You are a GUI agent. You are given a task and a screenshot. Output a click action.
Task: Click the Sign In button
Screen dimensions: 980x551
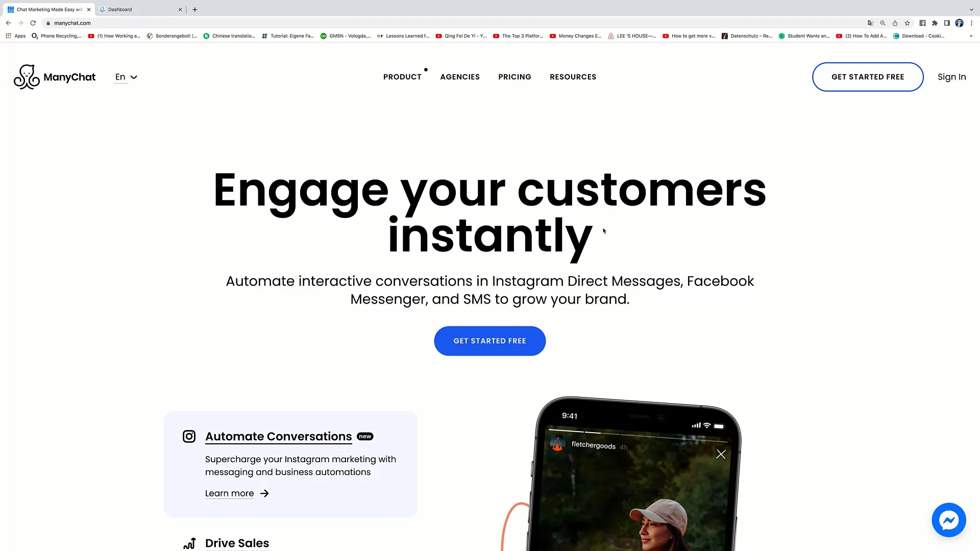point(952,76)
